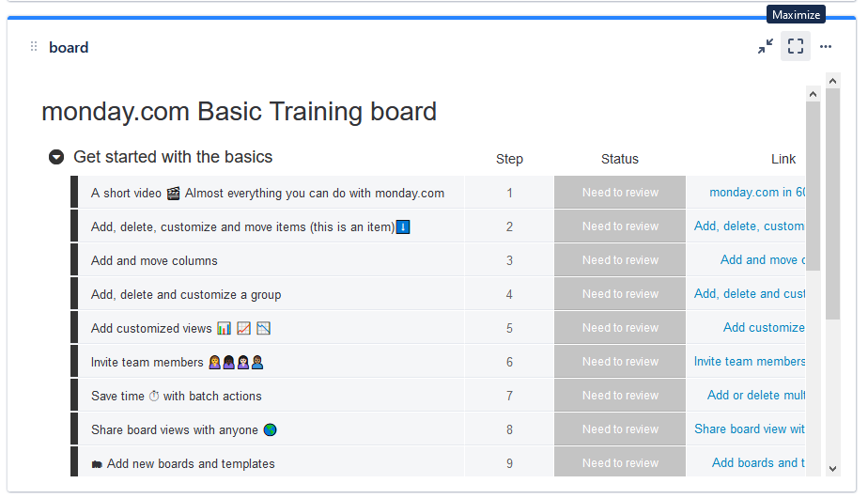
Task: Select 'Add new boards and templates' item
Action: [183, 463]
